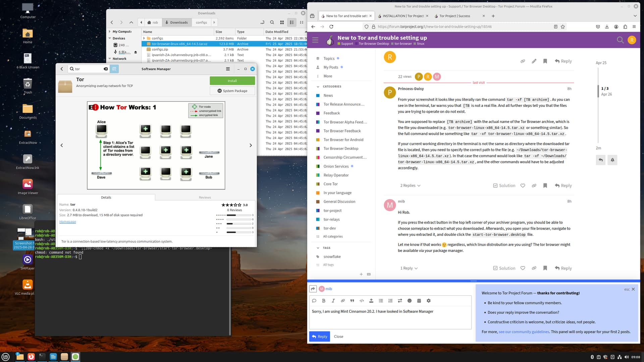Open the Firefox icon in the taskbar
644x362 pixels.
(x=31, y=357)
